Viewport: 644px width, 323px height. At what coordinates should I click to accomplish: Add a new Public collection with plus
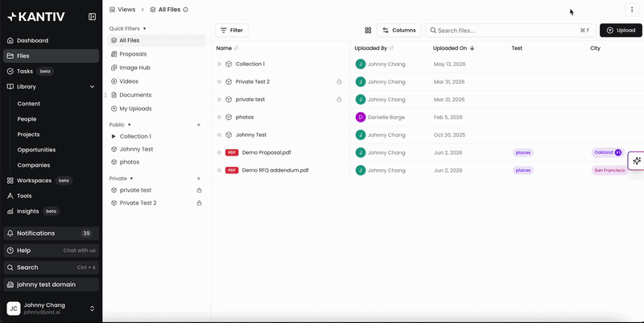(199, 125)
